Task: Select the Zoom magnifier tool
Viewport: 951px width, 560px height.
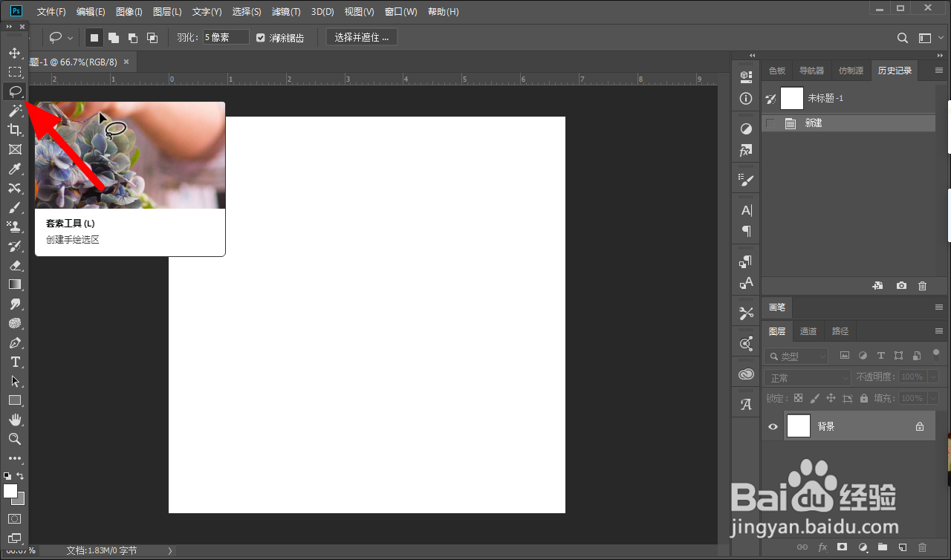Action: (x=14, y=439)
